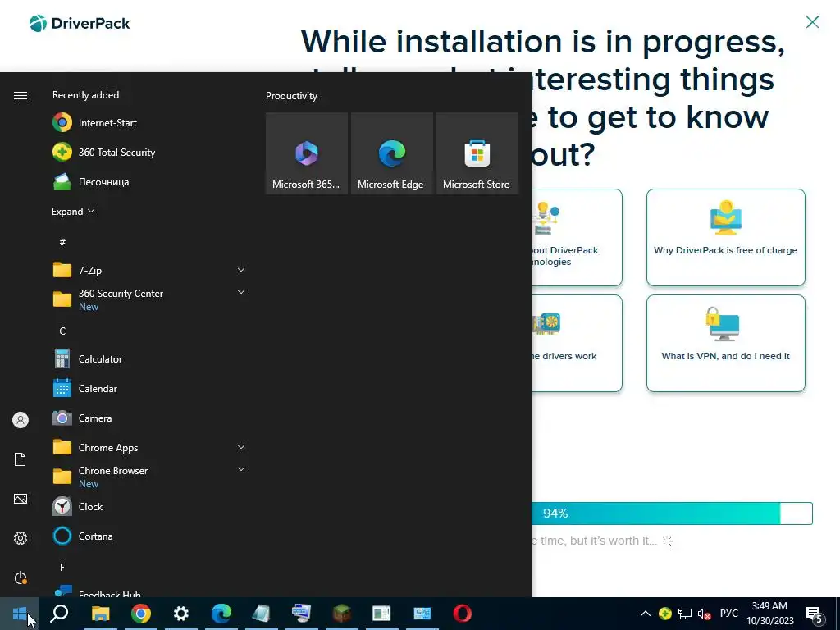Expand the Start menu hamburger icon
This screenshot has width=840, height=630.
pyautogui.click(x=21, y=95)
